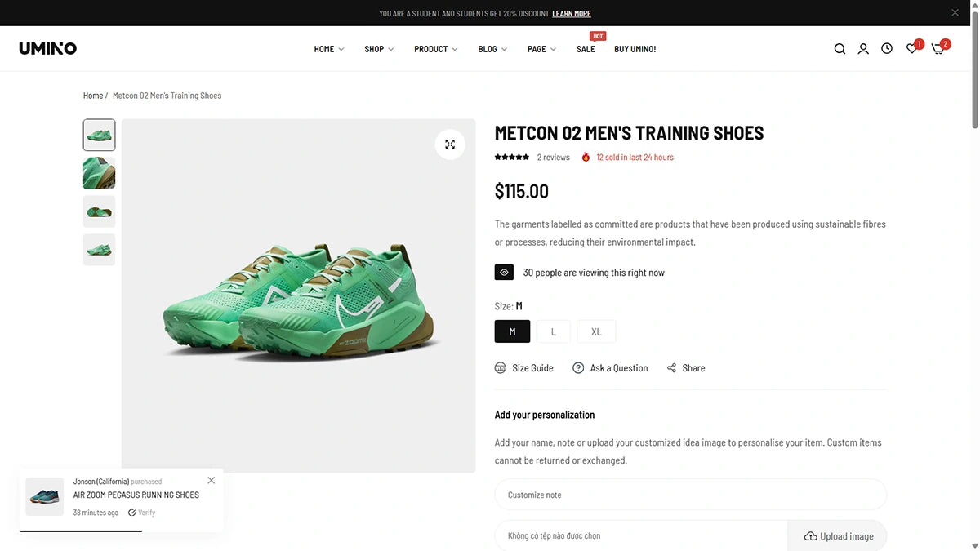Expand the SHOP dropdown menu
The width and height of the screenshot is (980, 551).
point(374,49)
